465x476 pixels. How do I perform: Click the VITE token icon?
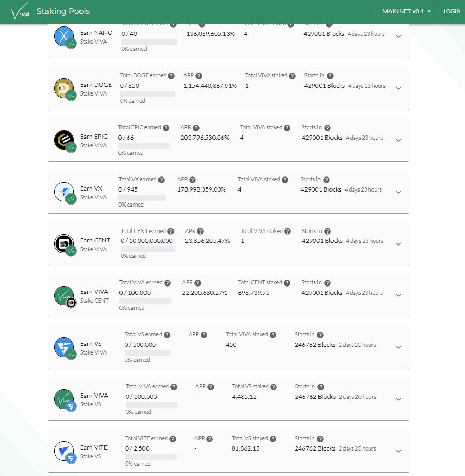64,451
